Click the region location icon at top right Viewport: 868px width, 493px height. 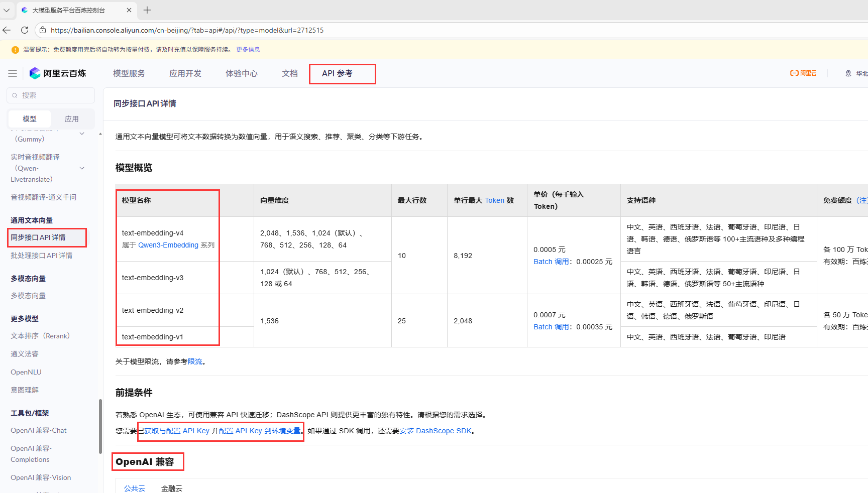click(x=848, y=73)
